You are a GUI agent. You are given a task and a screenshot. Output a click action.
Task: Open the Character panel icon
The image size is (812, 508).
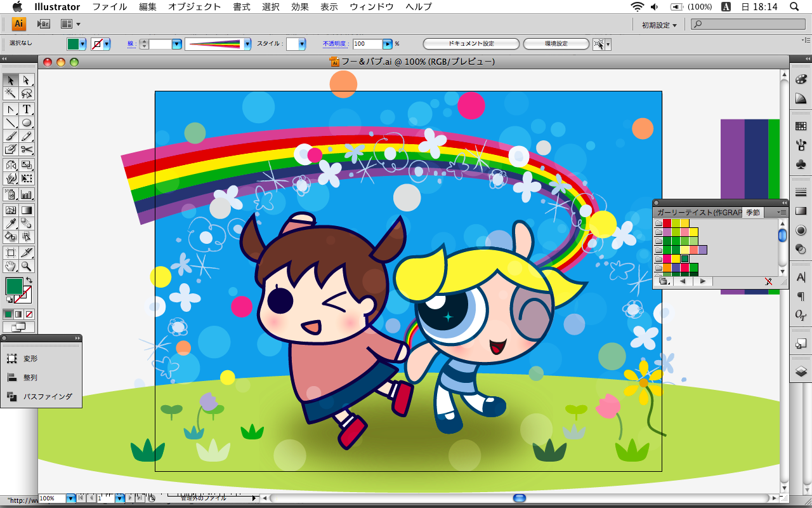point(801,277)
